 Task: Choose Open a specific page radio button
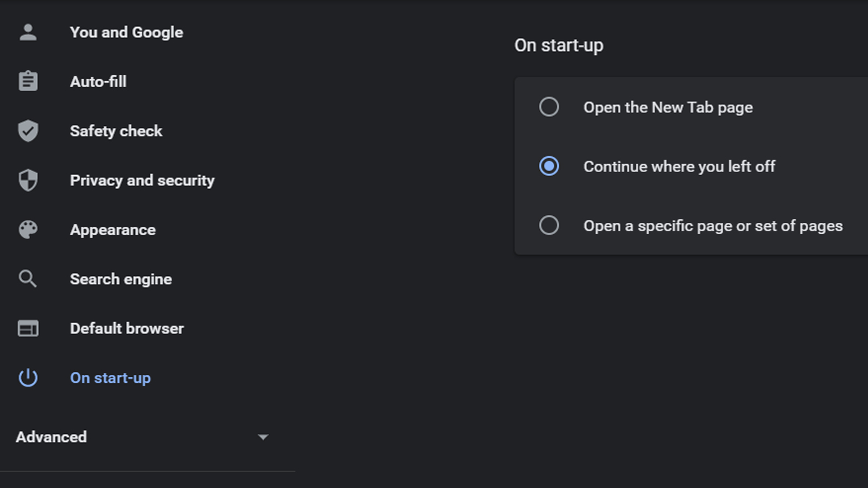pos(549,225)
